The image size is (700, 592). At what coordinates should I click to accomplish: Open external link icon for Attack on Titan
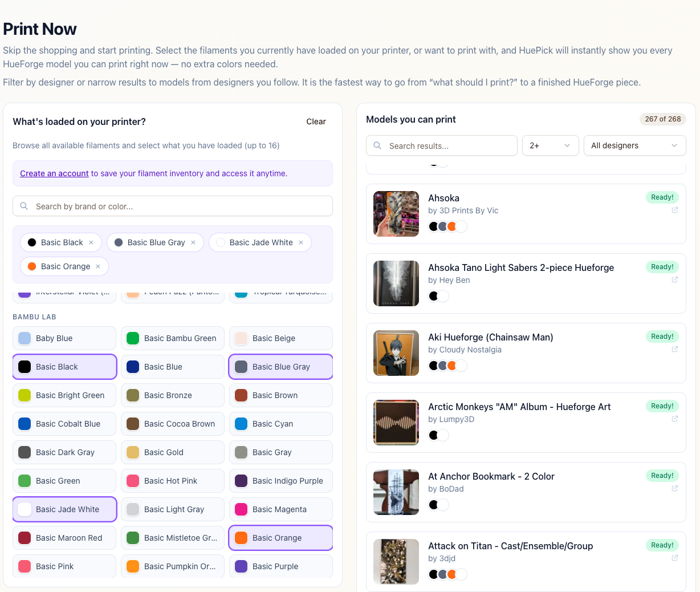pos(675,558)
